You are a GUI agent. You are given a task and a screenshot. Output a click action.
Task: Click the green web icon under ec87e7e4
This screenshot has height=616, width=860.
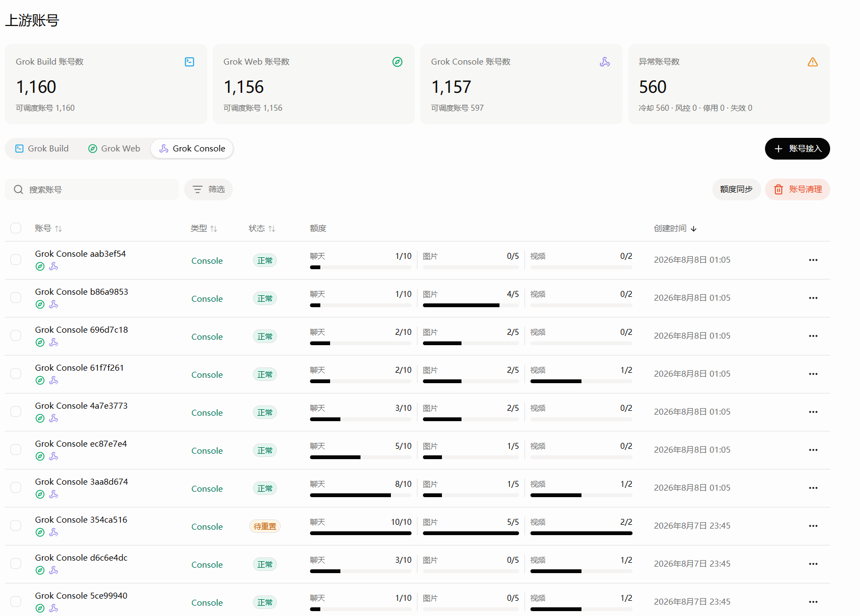[x=40, y=456]
